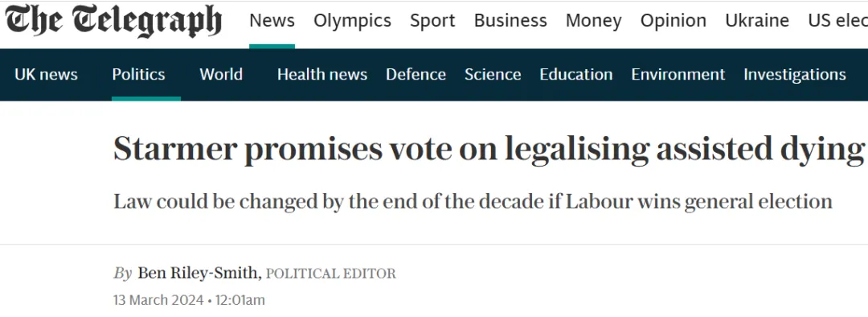This screenshot has width=868, height=317.
Task: Select UK news in the sub-navigation
Action: click(46, 74)
